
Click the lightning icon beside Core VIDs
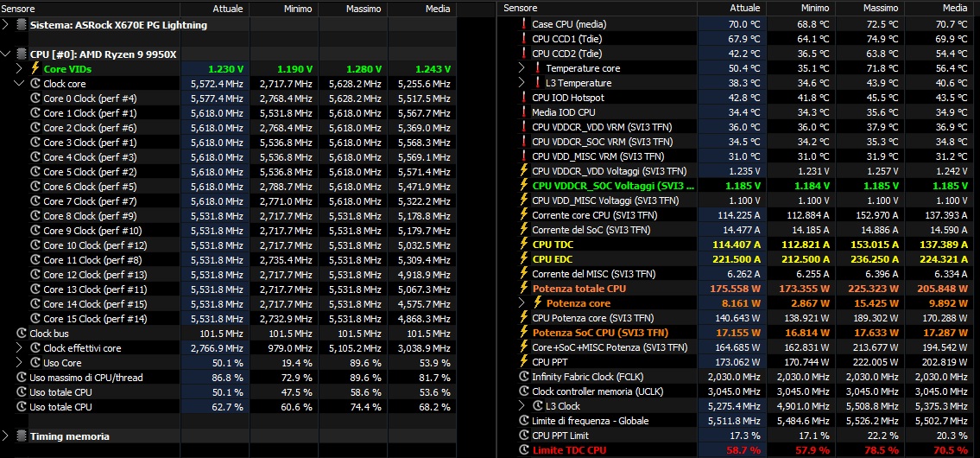coord(35,69)
